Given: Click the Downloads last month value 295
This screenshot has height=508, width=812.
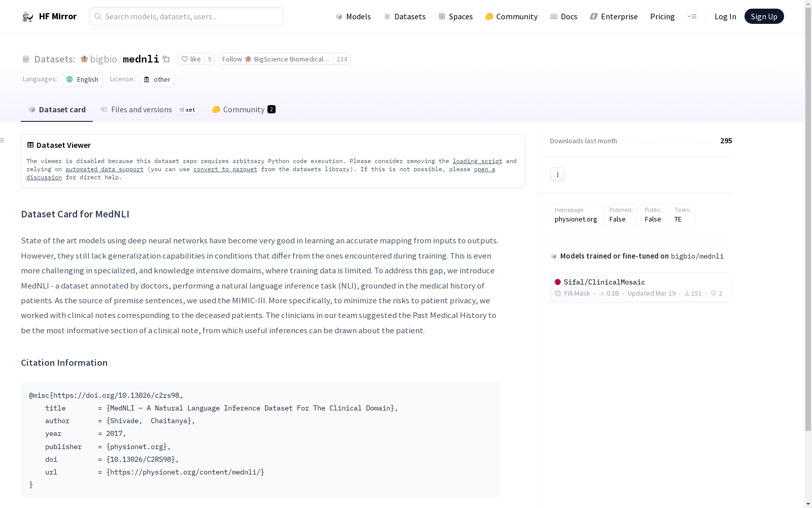Looking at the screenshot, I should (x=726, y=141).
